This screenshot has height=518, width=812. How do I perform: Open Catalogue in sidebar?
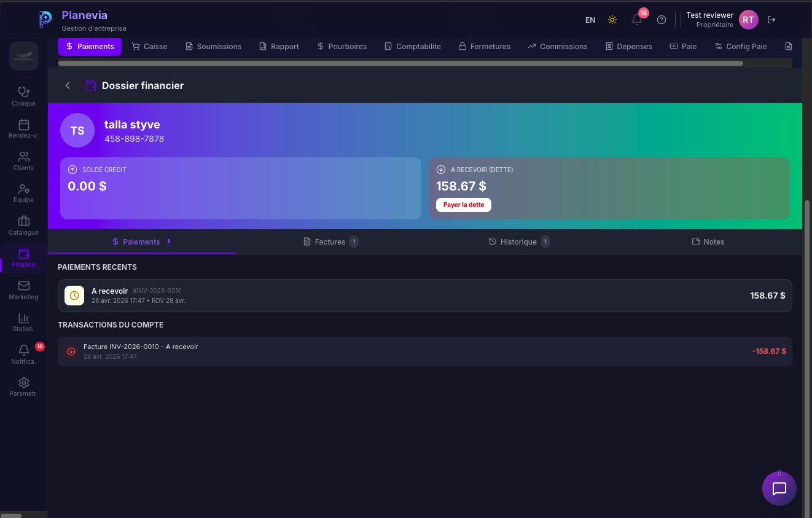23,226
